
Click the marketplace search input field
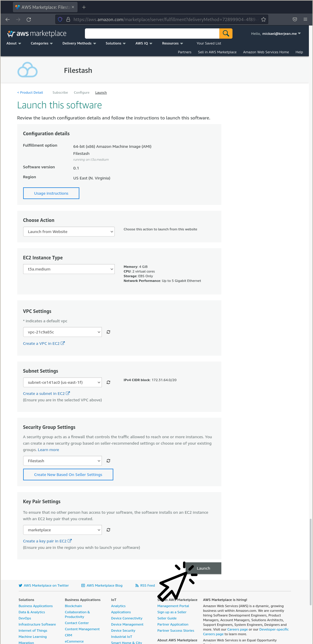pyautogui.click(x=152, y=33)
